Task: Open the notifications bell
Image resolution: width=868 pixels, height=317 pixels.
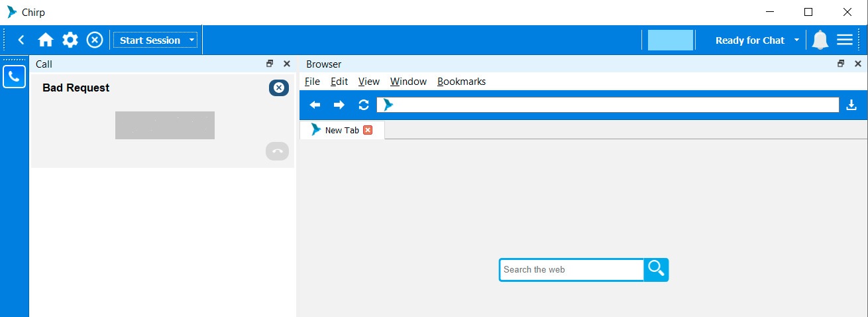Action: (x=820, y=40)
